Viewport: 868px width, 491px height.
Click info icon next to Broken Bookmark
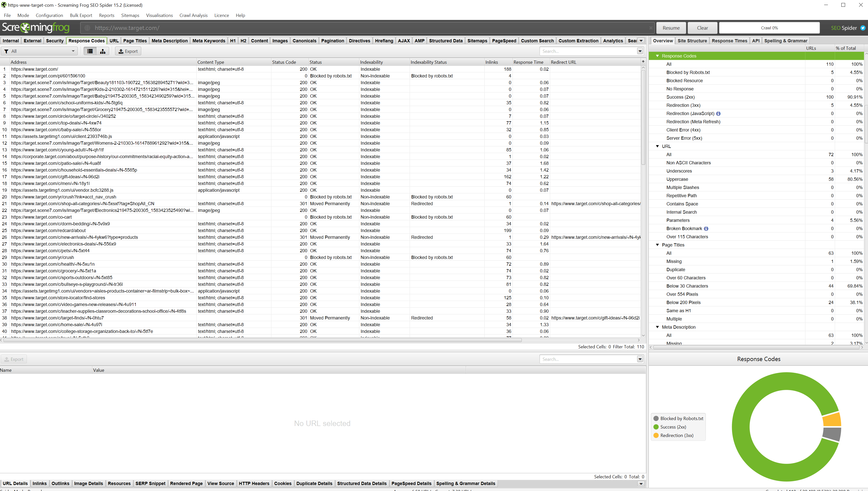706,229
